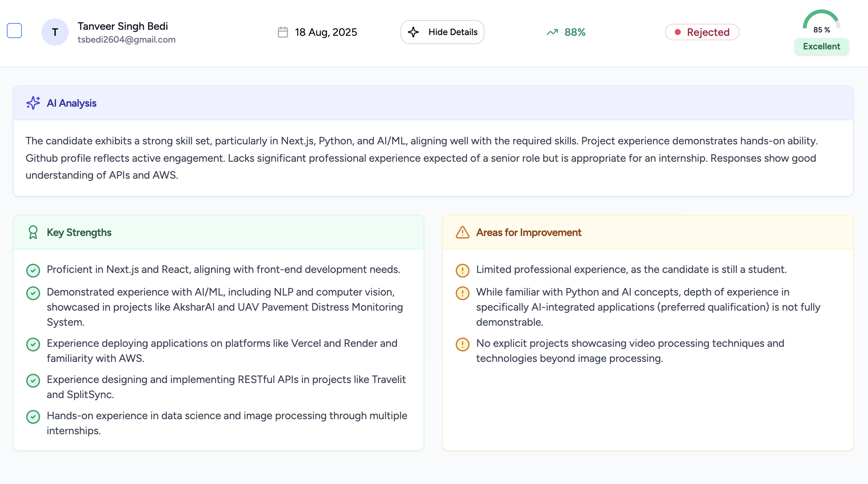Click the T avatar circle
Screen dimensions: 868x484
click(x=55, y=32)
